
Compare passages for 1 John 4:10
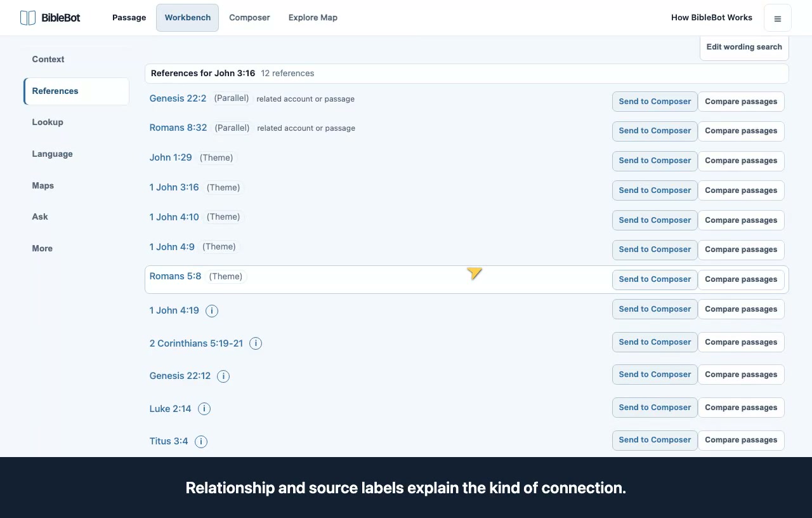pyautogui.click(x=741, y=220)
